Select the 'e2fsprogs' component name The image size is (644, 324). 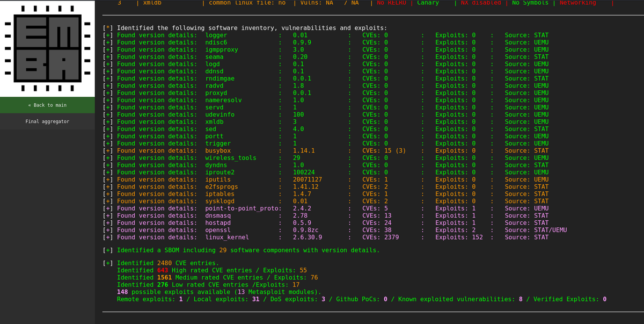pyautogui.click(x=222, y=186)
